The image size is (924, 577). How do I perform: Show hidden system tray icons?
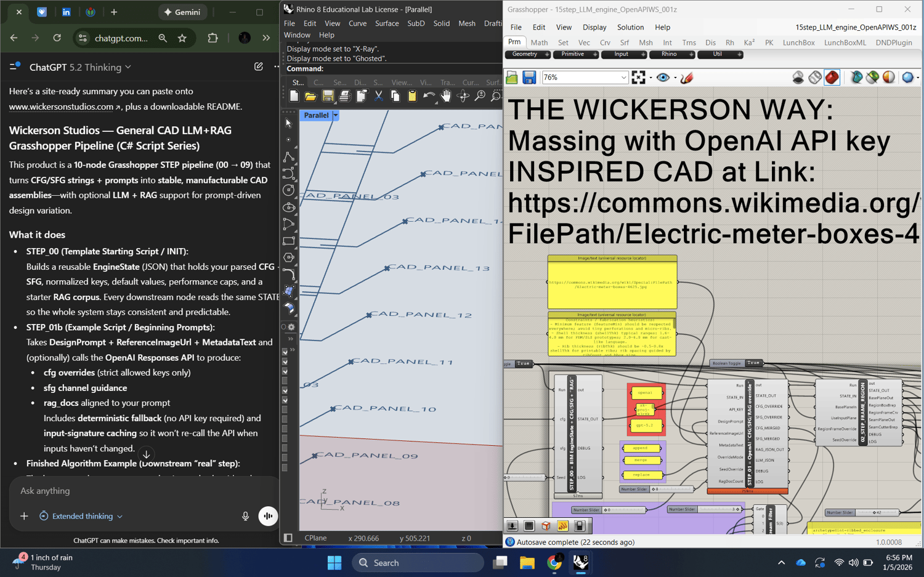[781, 563]
